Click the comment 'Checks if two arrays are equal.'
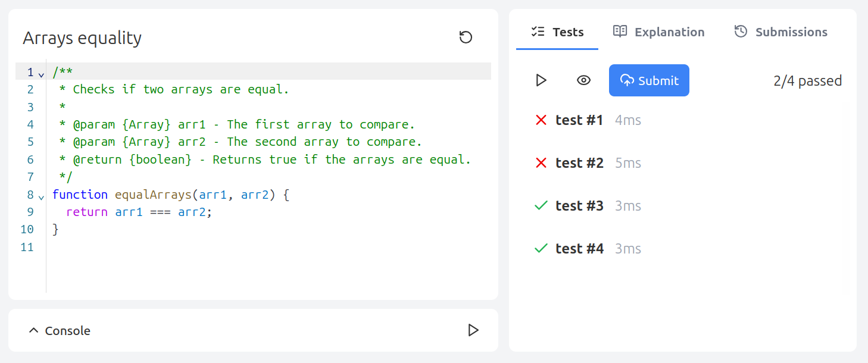The image size is (868, 363). point(181,90)
